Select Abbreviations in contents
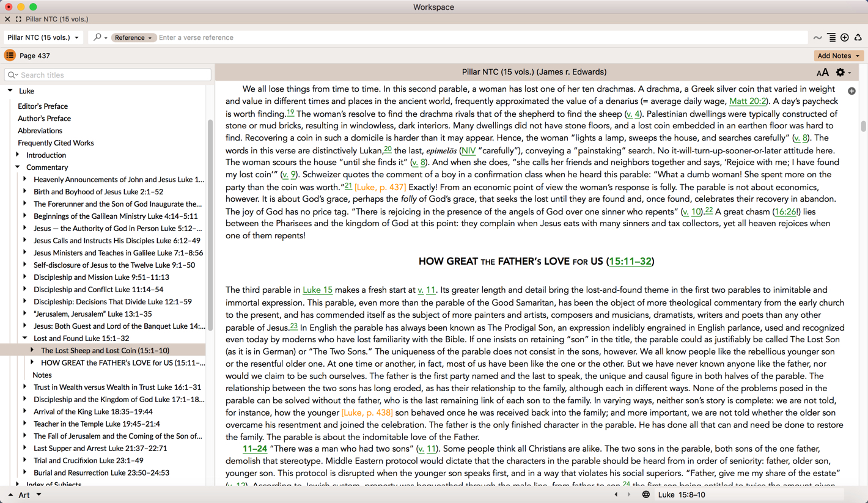 (x=40, y=131)
